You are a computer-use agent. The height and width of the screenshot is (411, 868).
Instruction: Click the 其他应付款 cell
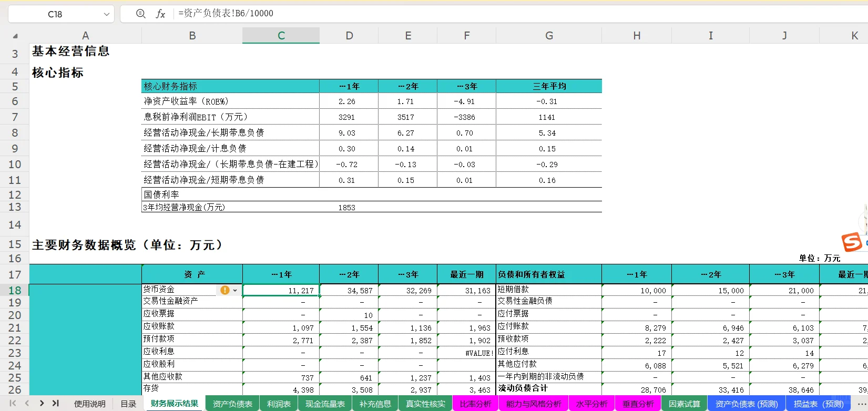549,364
